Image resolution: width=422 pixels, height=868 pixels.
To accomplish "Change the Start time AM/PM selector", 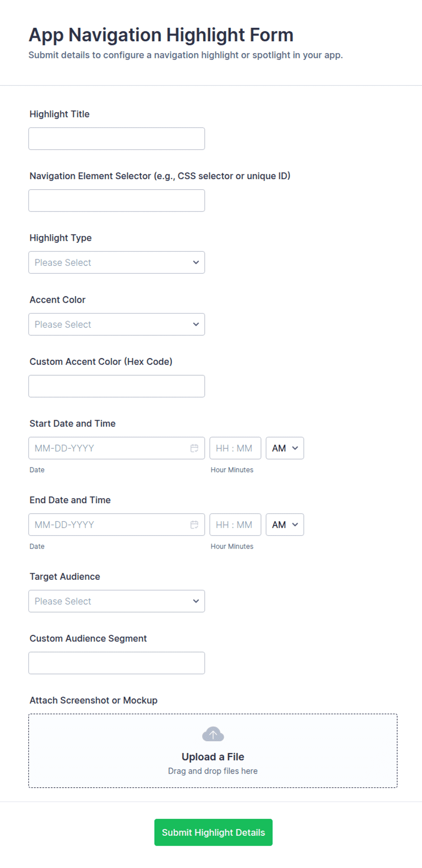I will tap(285, 448).
